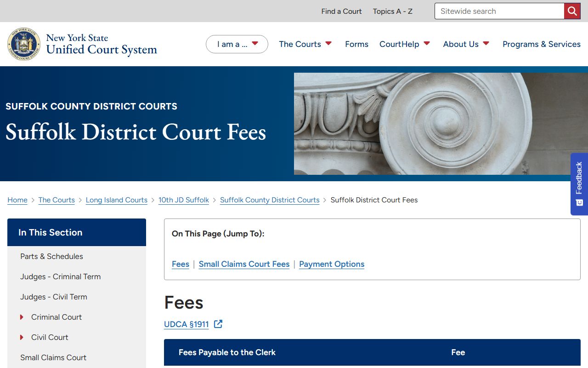
Task: Expand The Courts menu
Action: pos(305,44)
